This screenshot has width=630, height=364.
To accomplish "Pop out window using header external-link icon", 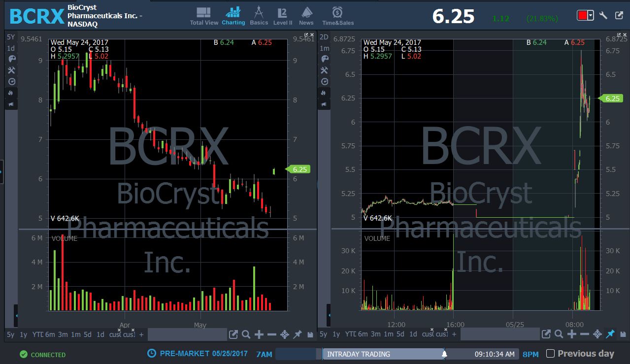I will pyautogui.click(x=619, y=15).
